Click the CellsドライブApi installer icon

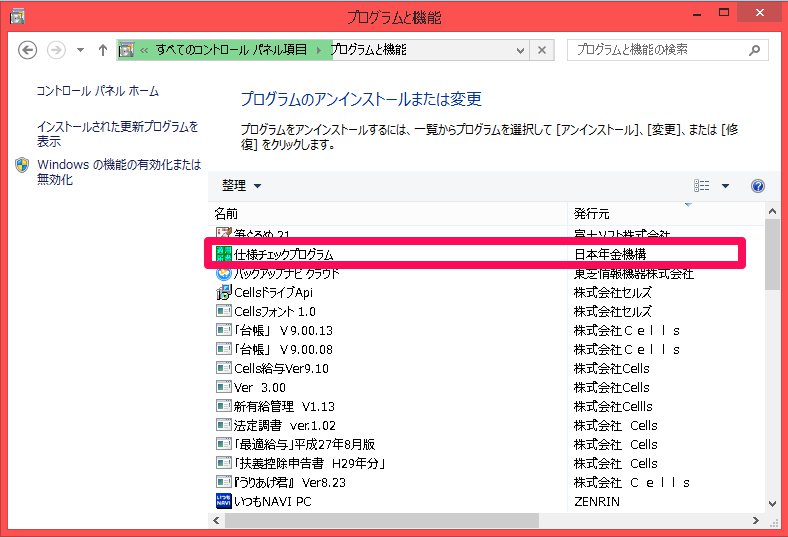coord(224,292)
